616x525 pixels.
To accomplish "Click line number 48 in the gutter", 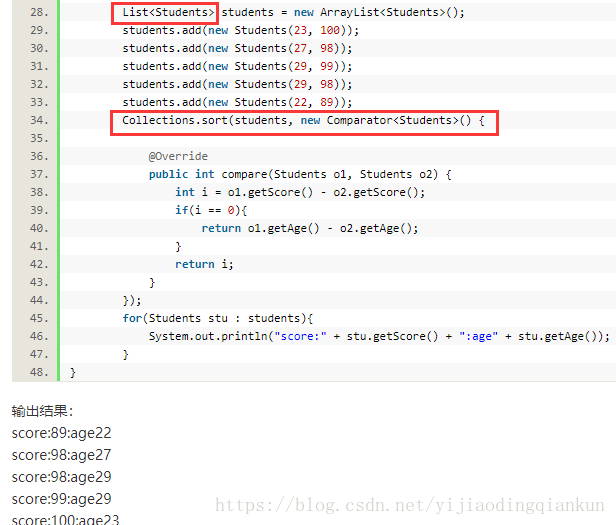I will pyautogui.click(x=39, y=373).
